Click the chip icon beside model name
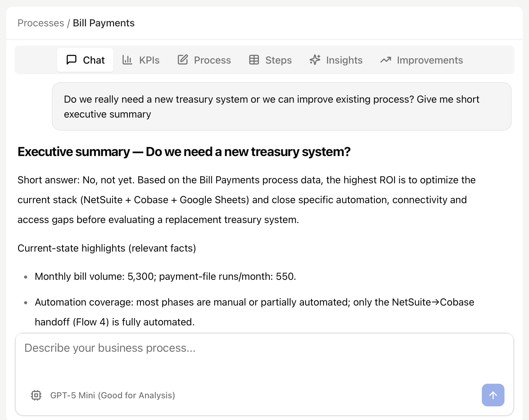 tap(36, 395)
